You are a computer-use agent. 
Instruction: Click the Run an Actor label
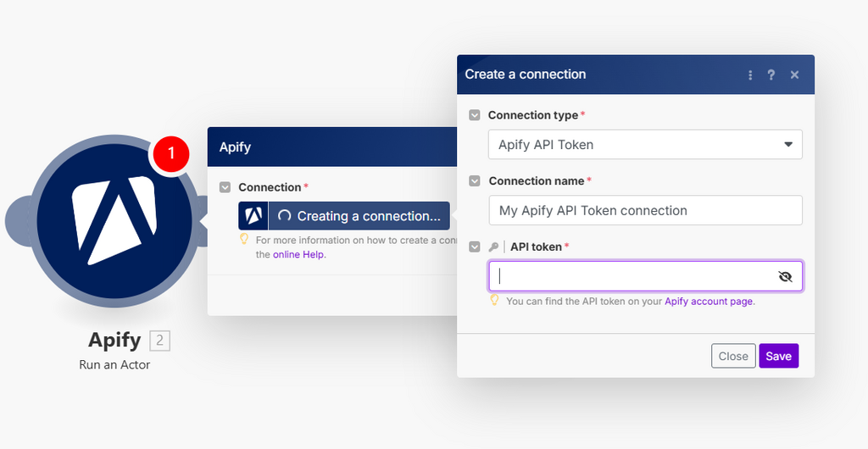pyautogui.click(x=114, y=365)
